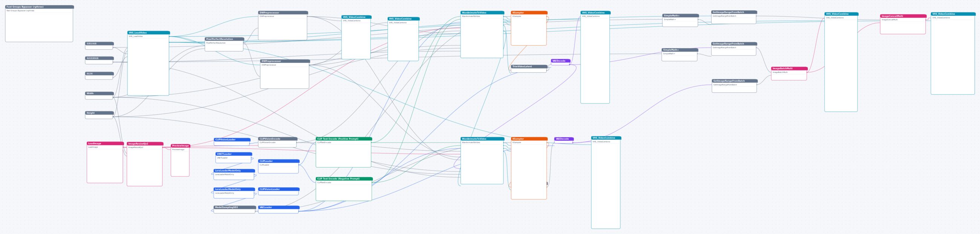Open the PreviewImage node preview area
Viewport: 980px width, 234px height.
tap(180, 163)
